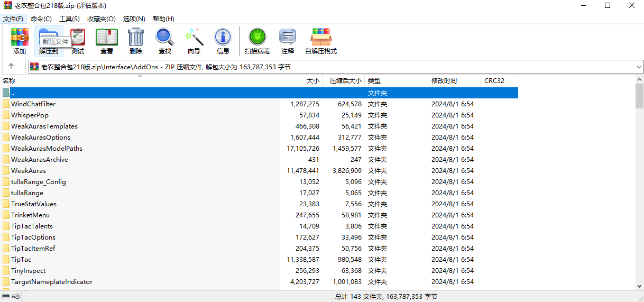The height and width of the screenshot is (302, 644).
Task: Open the 收藏夹(O) menu
Action: pos(102,19)
